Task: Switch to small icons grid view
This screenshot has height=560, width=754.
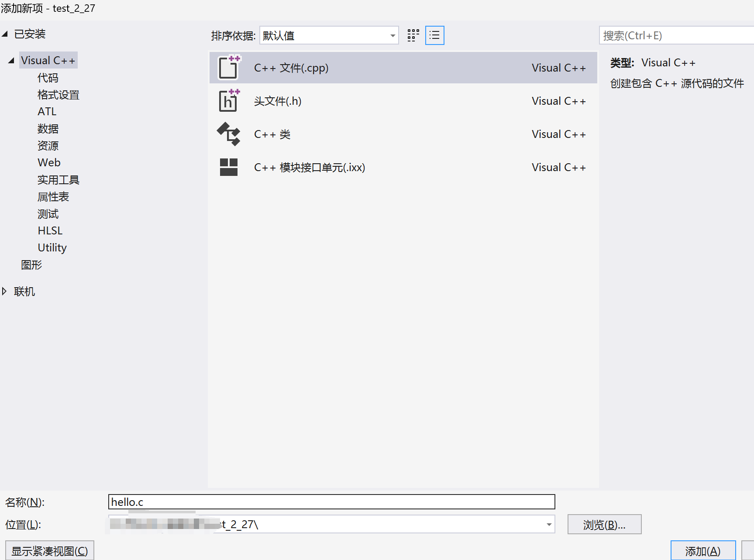Action: coord(413,35)
